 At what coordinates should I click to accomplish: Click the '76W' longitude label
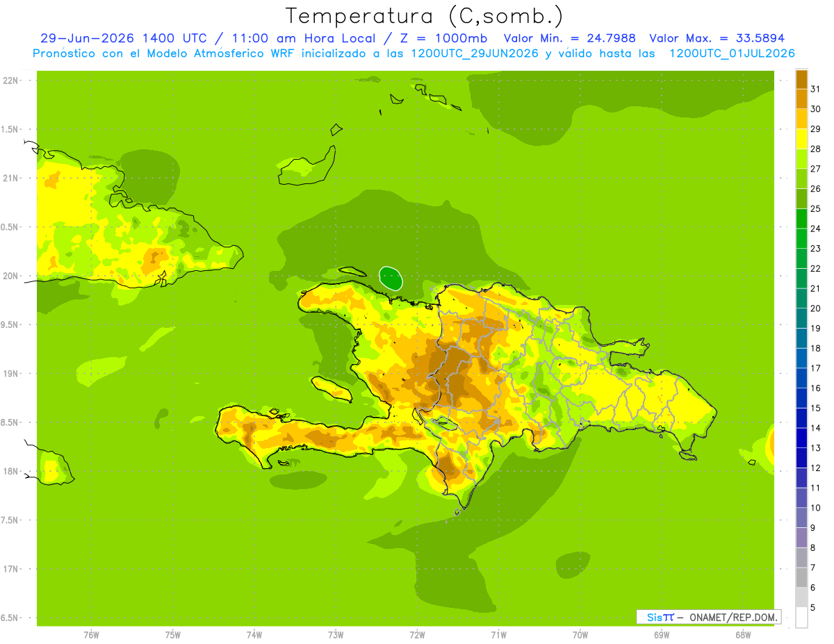click(x=91, y=635)
